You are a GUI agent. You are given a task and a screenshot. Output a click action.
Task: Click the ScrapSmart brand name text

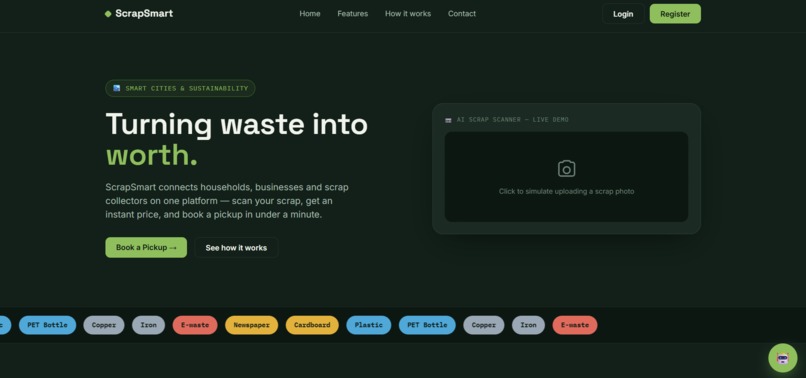144,13
